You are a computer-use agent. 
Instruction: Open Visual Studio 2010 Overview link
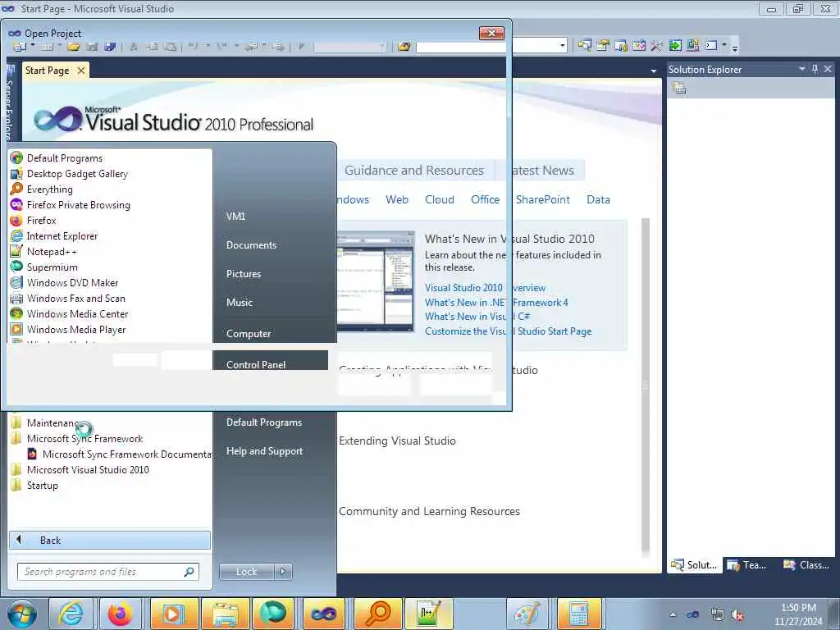point(485,288)
